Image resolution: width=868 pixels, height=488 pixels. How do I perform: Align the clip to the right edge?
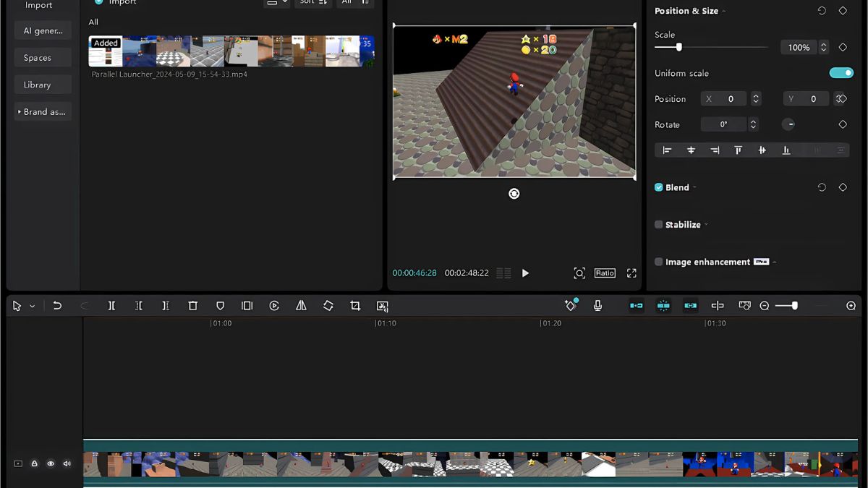(x=715, y=150)
